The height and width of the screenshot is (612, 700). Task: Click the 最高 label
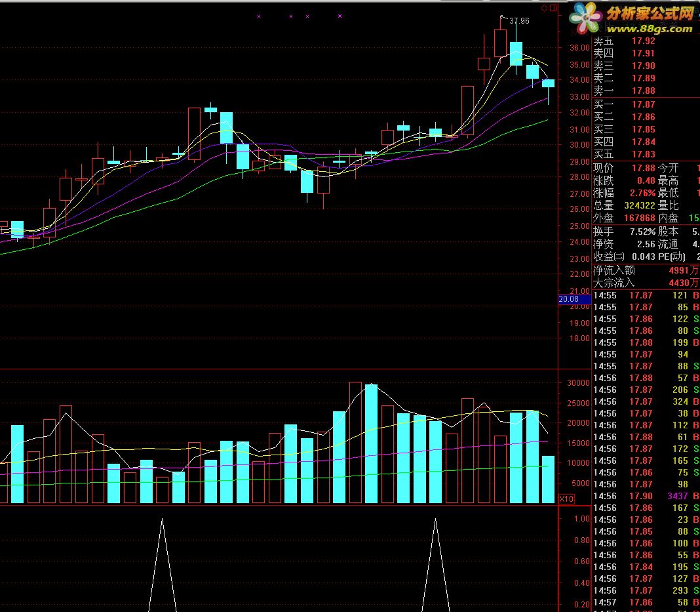669,181
